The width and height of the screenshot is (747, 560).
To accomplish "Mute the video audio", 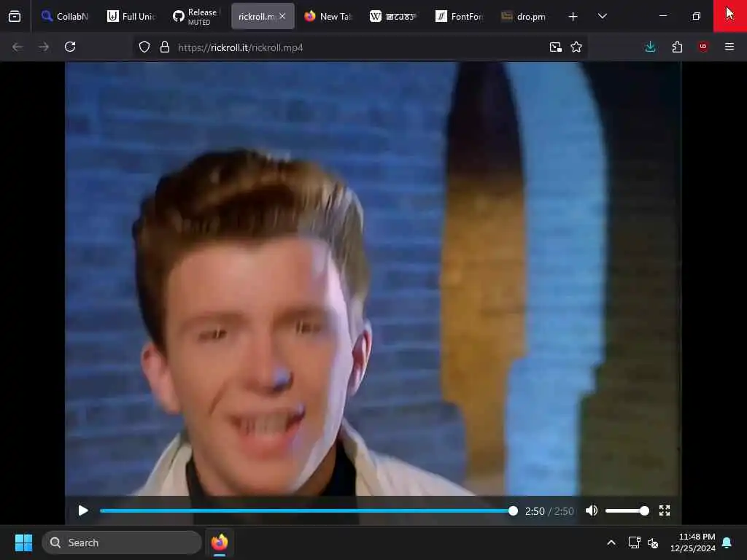I will coord(592,511).
